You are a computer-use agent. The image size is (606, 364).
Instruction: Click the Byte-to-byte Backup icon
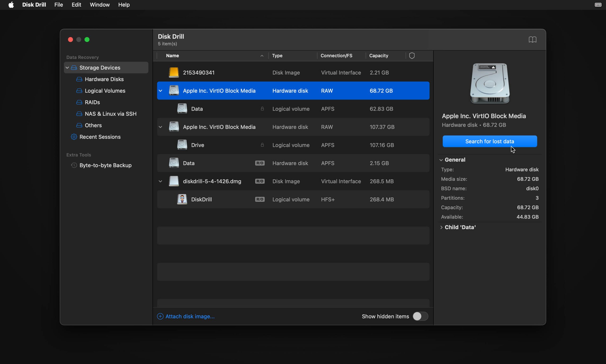[x=74, y=165]
